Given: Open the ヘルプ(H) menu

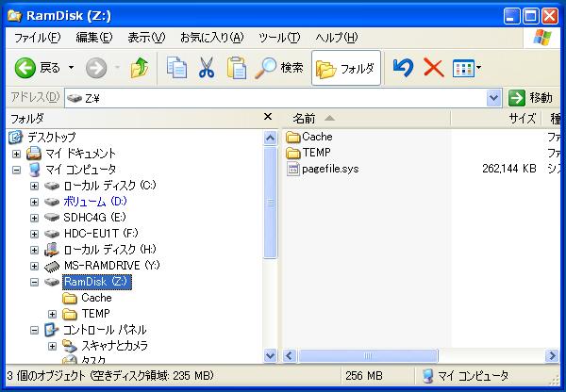Looking at the screenshot, I should click(x=337, y=37).
